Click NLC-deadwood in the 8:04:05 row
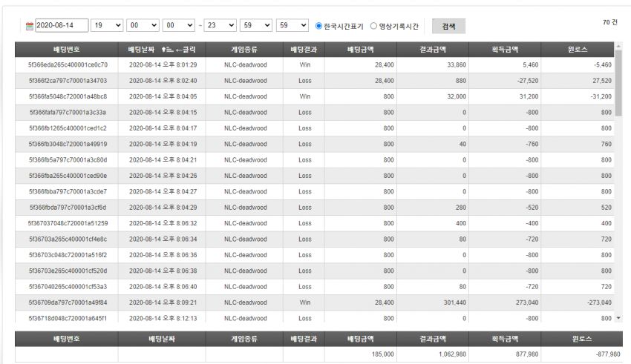 pyautogui.click(x=246, y=96)
